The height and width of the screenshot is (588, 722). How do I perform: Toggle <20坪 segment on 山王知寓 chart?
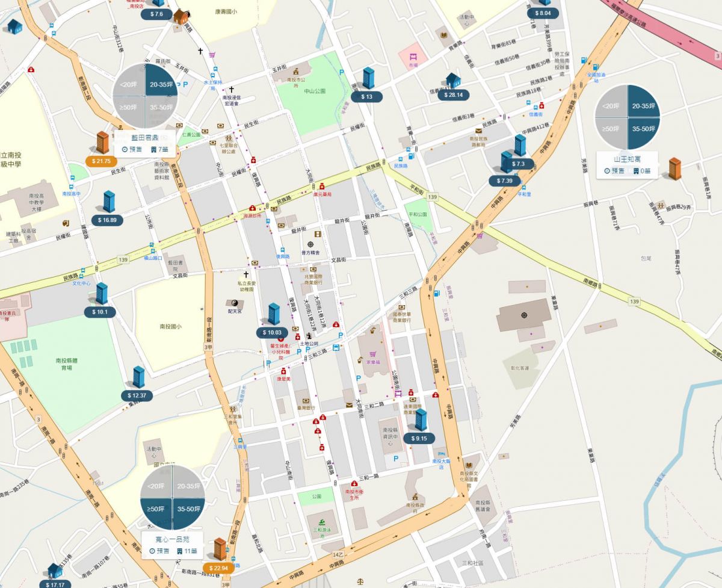click(609, 101)
